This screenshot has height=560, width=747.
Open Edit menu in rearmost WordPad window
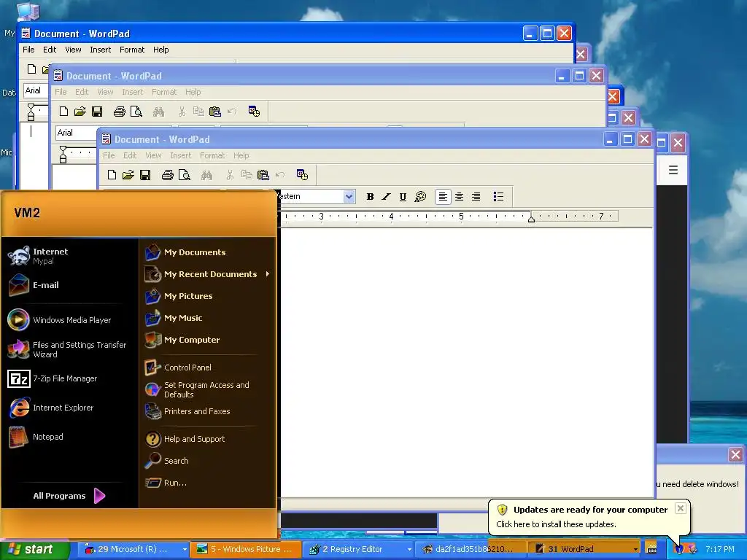click(x=50, y=50)
